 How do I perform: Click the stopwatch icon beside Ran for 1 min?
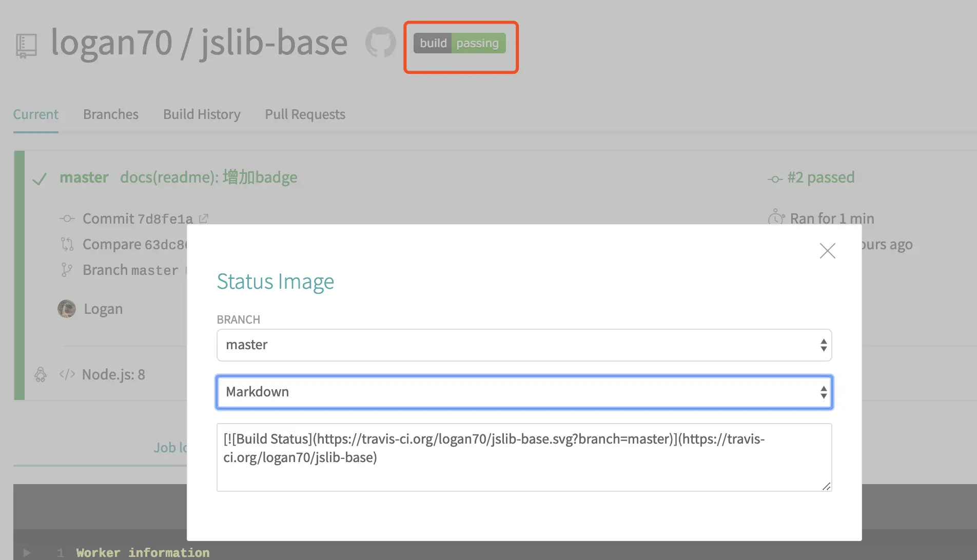tap(776, 217)
